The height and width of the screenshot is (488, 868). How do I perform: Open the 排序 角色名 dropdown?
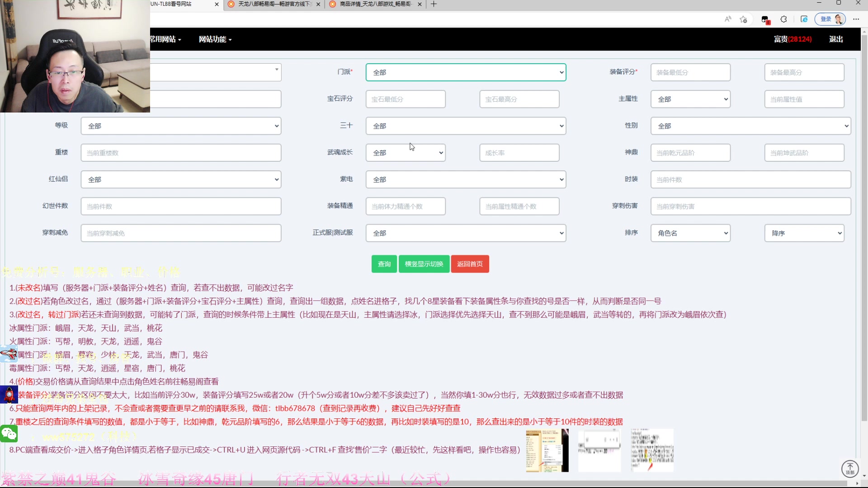click(690, 233)
